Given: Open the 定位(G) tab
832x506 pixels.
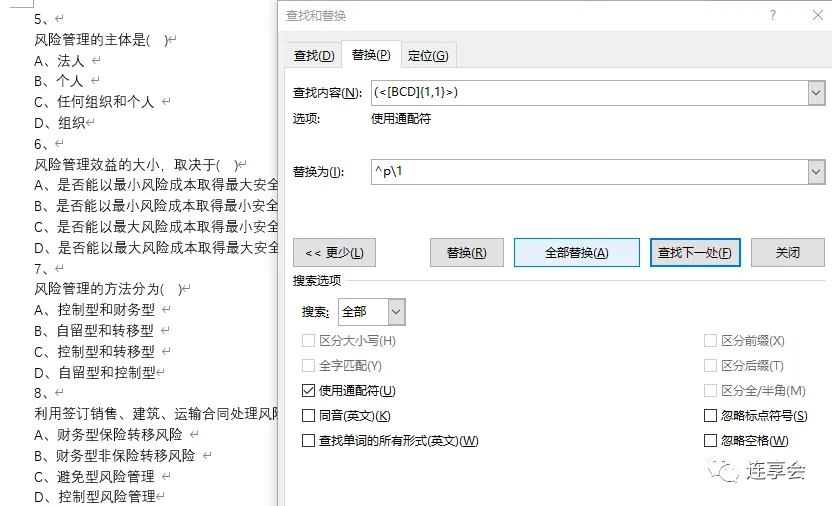Looking at the screenshot, I should click(x=428, y=56).
